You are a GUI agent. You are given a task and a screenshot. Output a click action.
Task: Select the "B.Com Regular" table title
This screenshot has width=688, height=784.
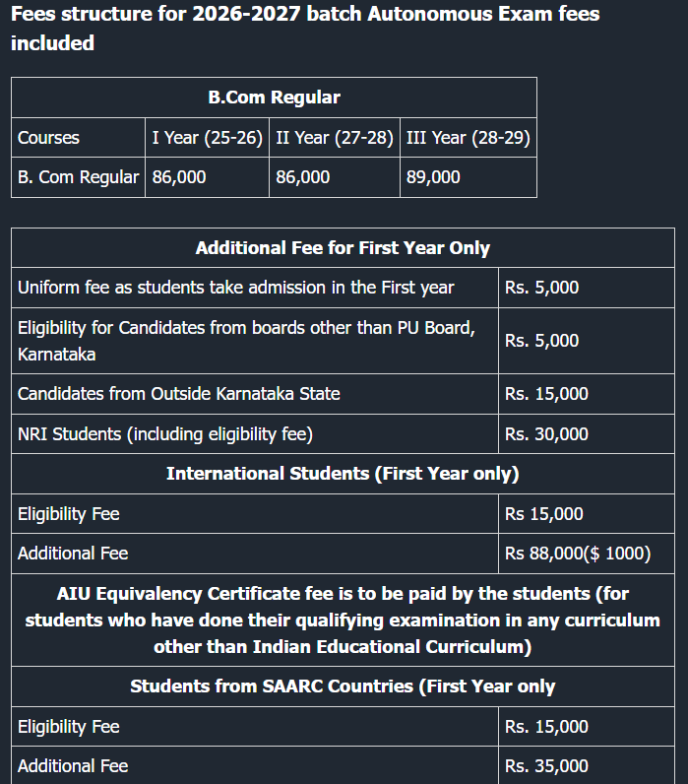click(x=274, y=98)
